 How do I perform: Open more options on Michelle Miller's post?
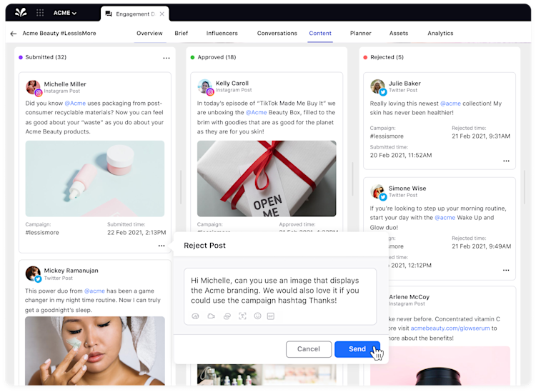tap(162, 246)
